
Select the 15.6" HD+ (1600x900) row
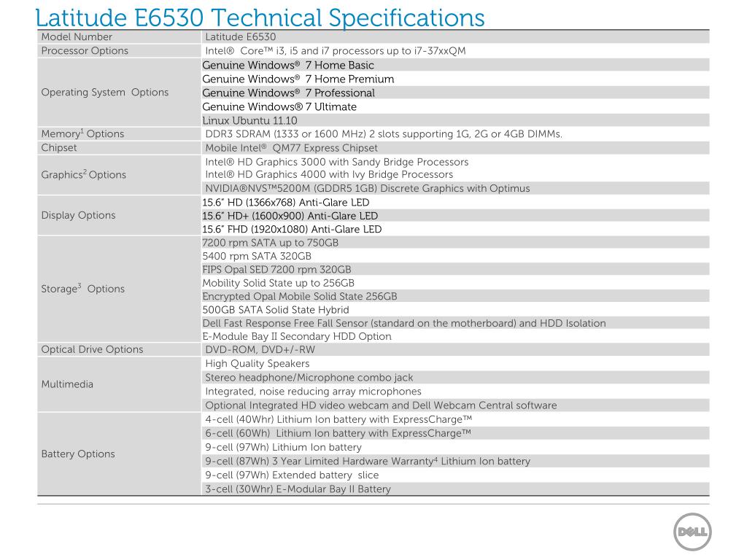click(455, 215)
